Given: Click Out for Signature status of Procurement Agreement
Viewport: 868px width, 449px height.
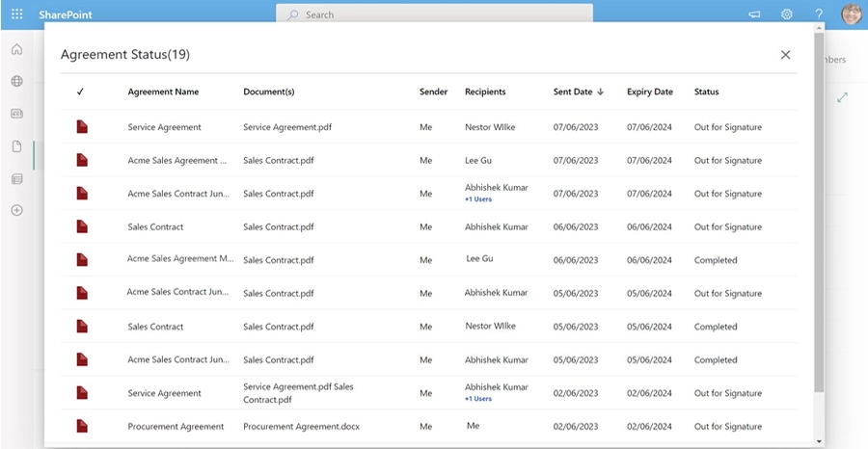Looking at the screenshot, I should coord(728,426).
